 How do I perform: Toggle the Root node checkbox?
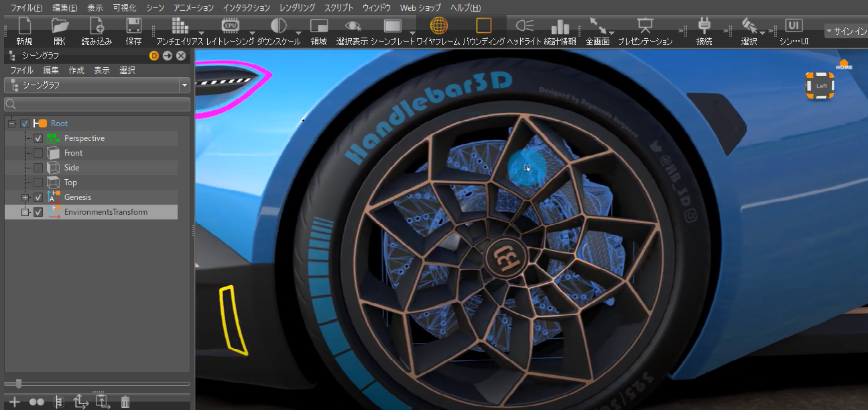click(25, 123)
